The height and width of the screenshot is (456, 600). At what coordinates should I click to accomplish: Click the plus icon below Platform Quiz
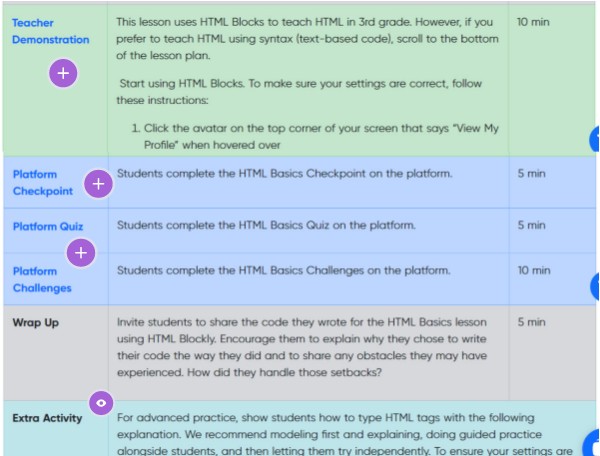coord(81,253)
